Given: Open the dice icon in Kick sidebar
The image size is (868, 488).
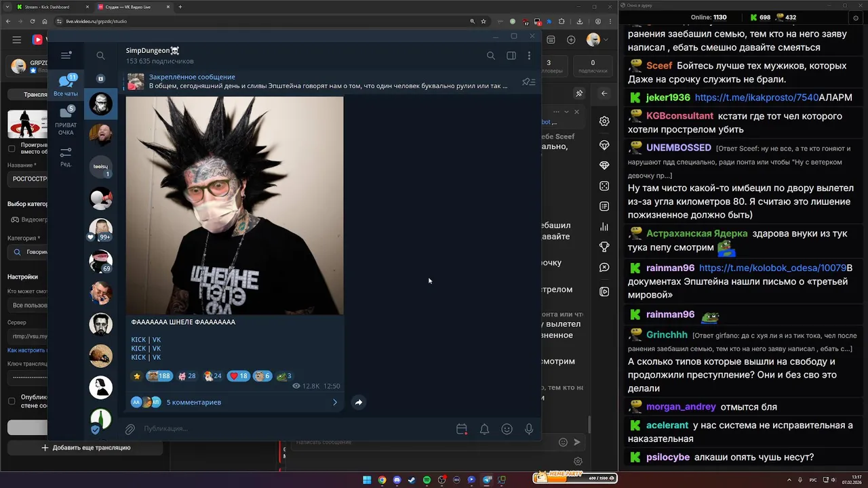Looking at the screenshot, I should pyautogui.click(x=604, y=186).
